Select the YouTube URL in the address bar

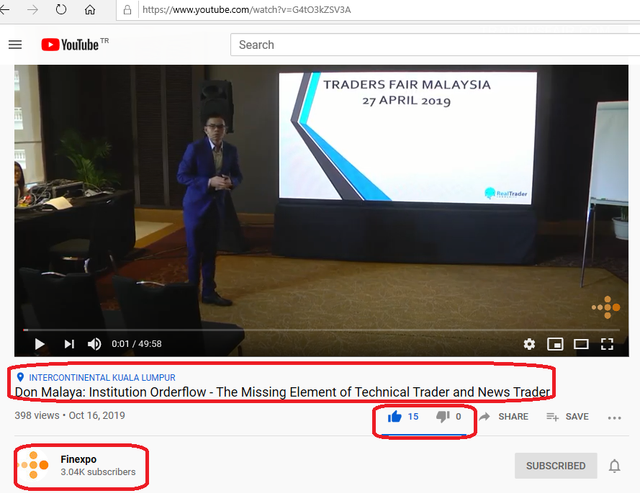247,10
